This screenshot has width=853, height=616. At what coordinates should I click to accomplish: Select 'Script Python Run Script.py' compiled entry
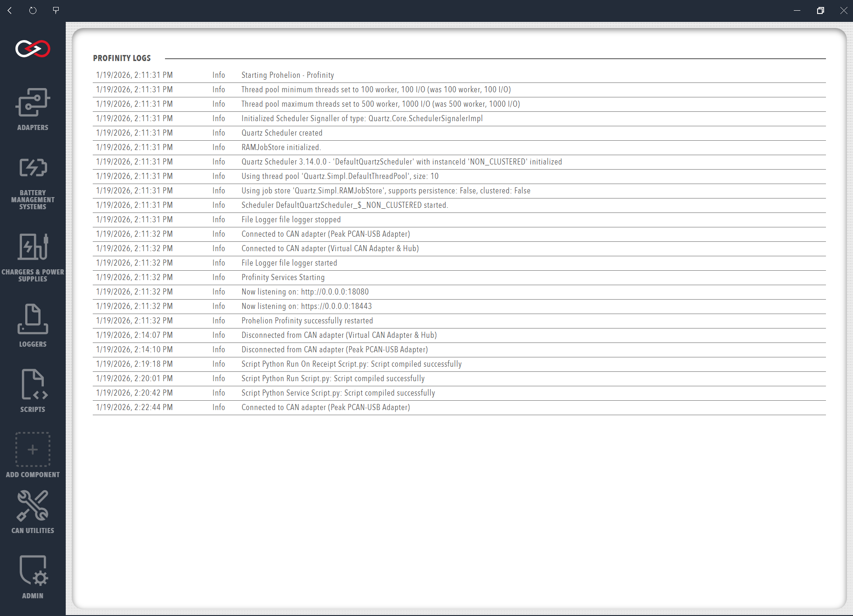[x=459, y=378]
